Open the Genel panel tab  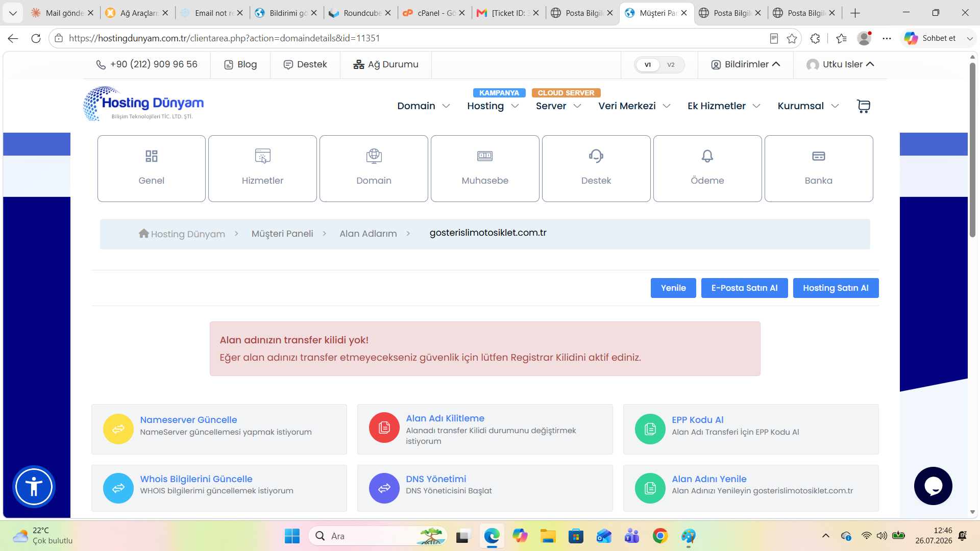tap(152, 168)
